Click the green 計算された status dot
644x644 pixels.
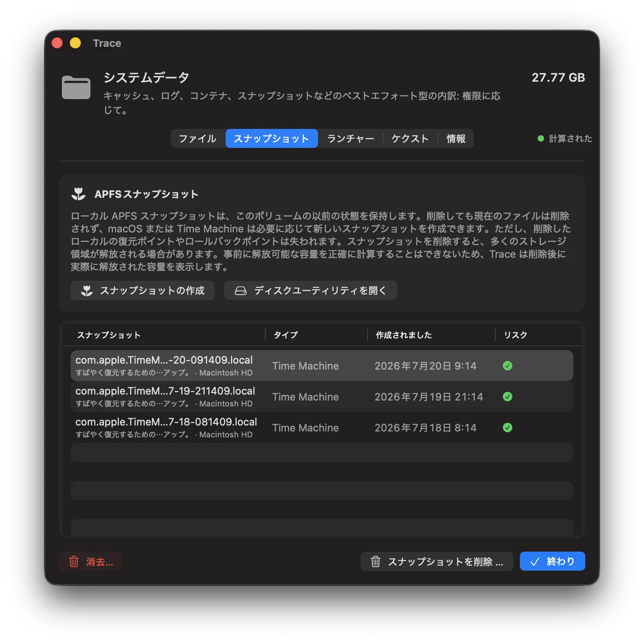[x=540, y=138]
